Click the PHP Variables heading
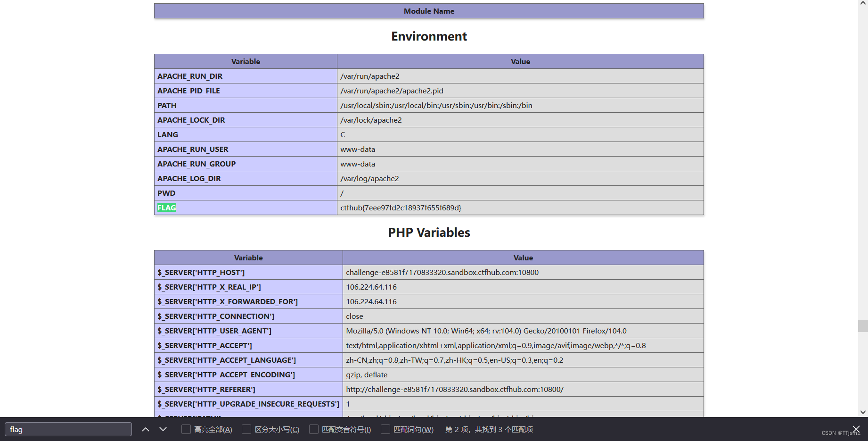868x441 pixels. click(429, 233)
